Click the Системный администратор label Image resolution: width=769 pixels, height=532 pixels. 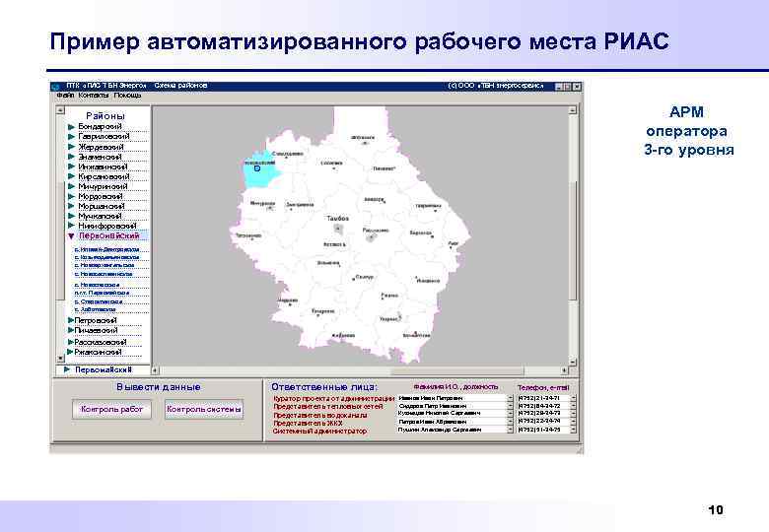(319, 432)
